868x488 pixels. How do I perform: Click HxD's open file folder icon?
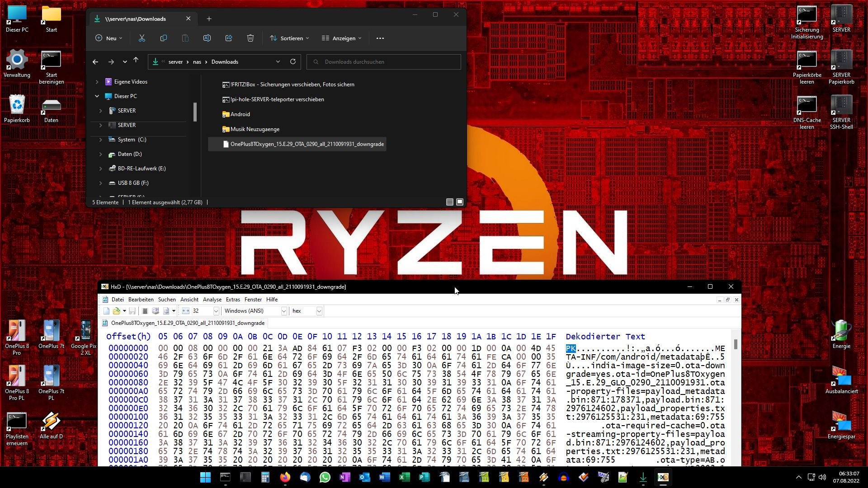pos(117,311)
